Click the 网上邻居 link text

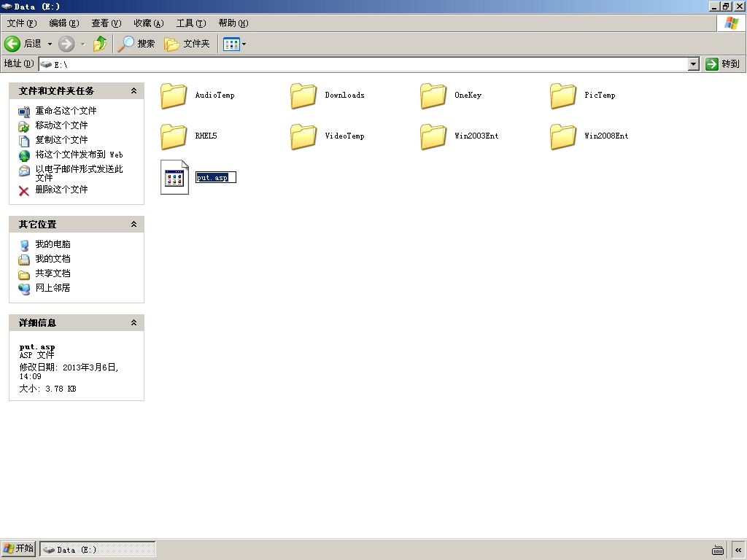point(53,287)
